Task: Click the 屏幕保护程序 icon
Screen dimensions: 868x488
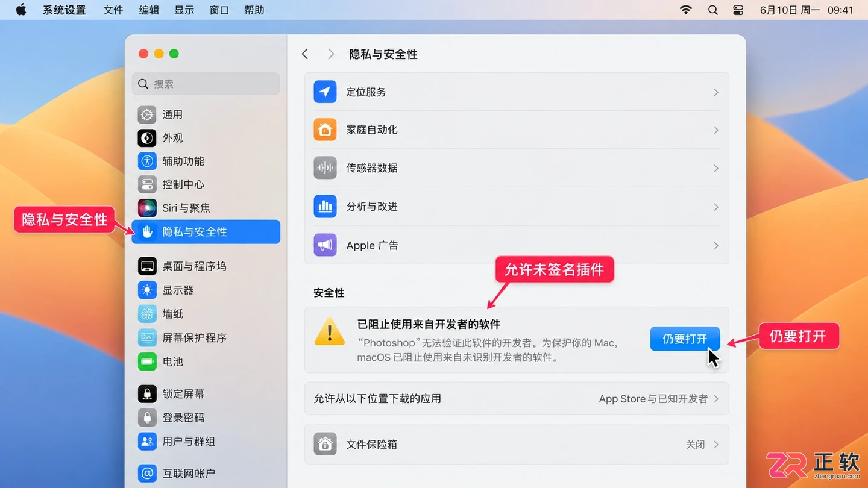Action: (x=147, y=337)
